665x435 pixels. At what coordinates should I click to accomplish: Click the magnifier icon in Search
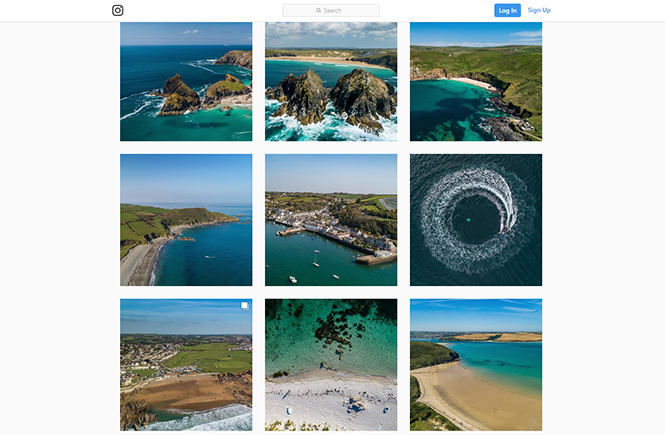319,10
